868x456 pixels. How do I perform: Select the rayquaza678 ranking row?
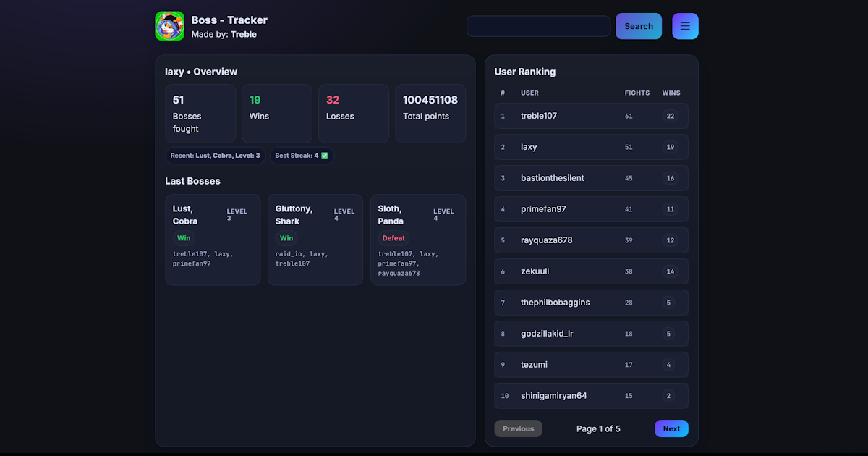[x=591, y=240]
